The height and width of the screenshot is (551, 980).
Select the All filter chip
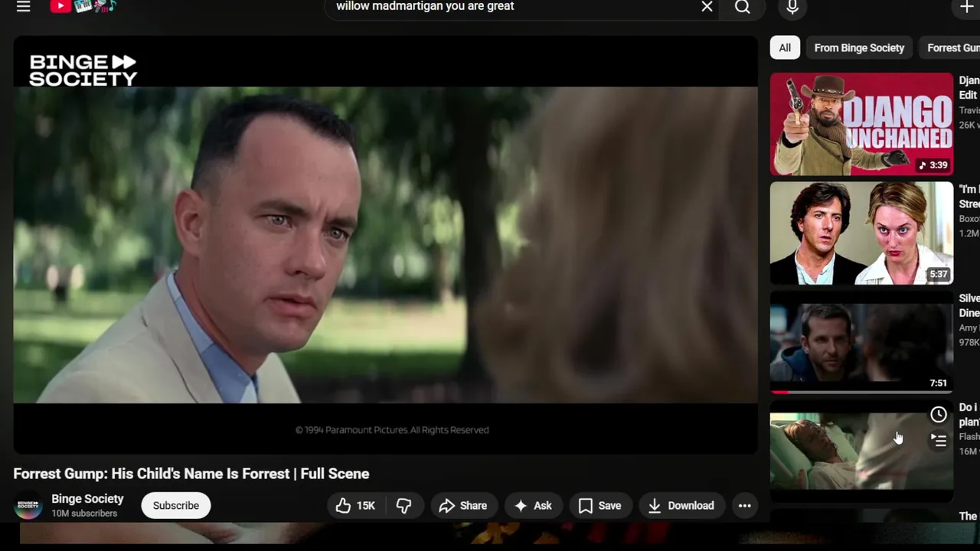(x=785, y=47)
